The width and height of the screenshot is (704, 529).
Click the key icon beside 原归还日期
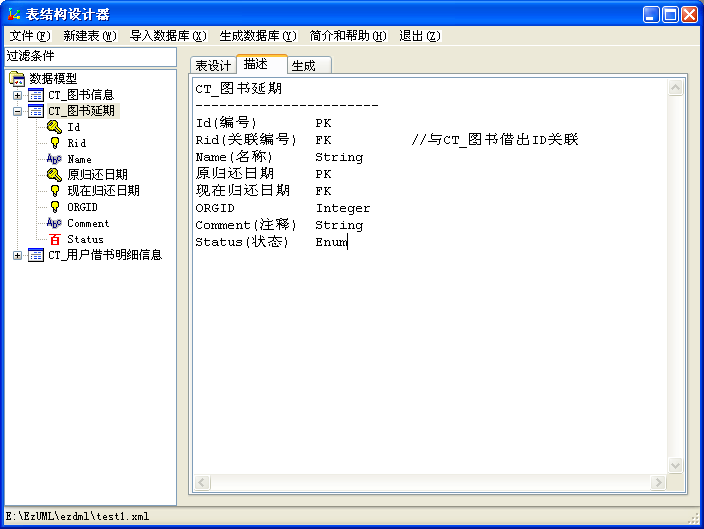[x=54, y=175]
